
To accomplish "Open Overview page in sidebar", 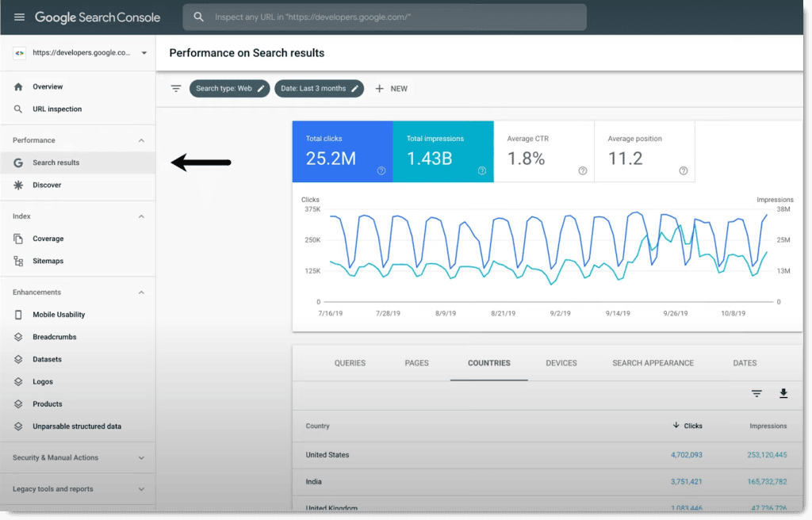I will click(x=78, y=86).
